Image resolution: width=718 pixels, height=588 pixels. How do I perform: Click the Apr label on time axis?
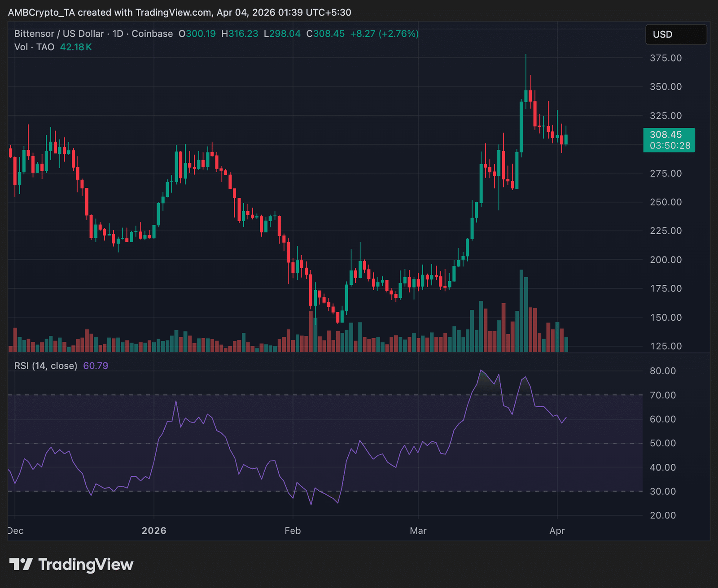pyautogui.click(x=557, y=531)
